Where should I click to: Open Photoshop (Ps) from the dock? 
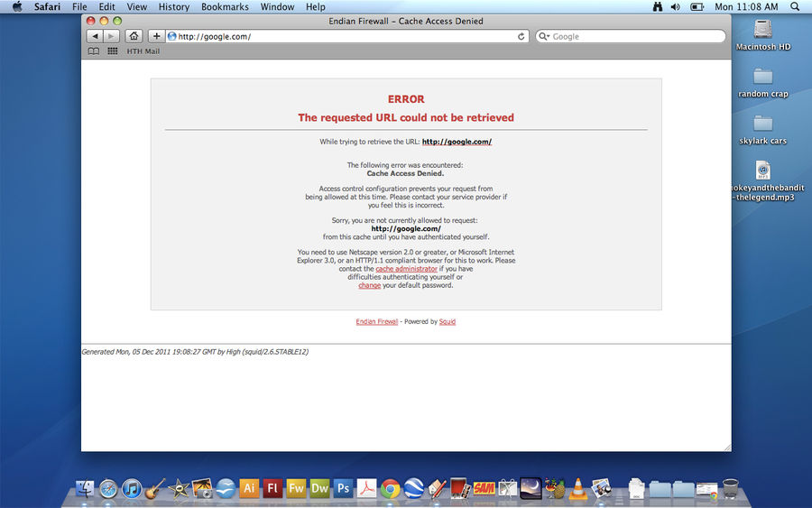pyautogui.click(x=343, y=488)
